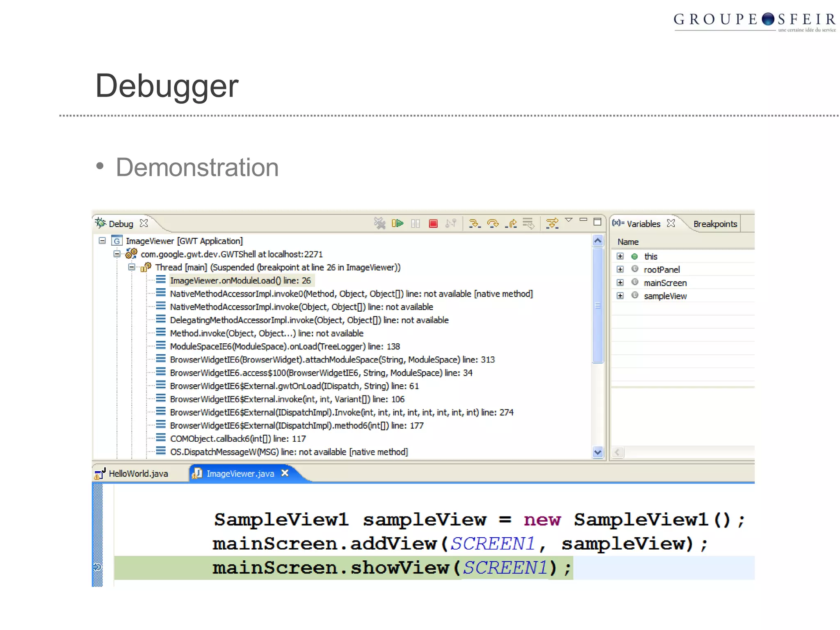This screenshot has width=840, height=630.
Task: Close the Debug view tab X
Action: coord(144,223)
